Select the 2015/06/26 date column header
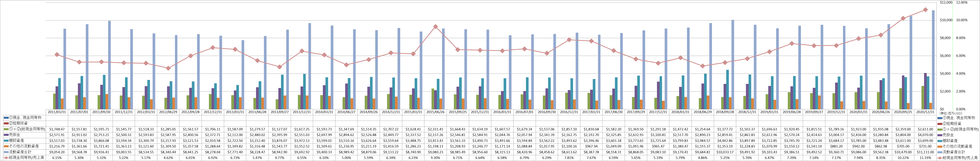 [436, 112]
